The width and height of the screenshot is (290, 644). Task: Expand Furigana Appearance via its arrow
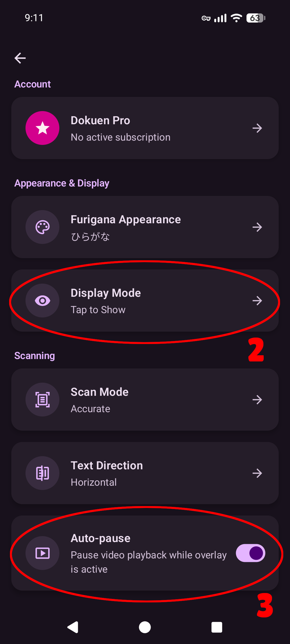[257, 227]
